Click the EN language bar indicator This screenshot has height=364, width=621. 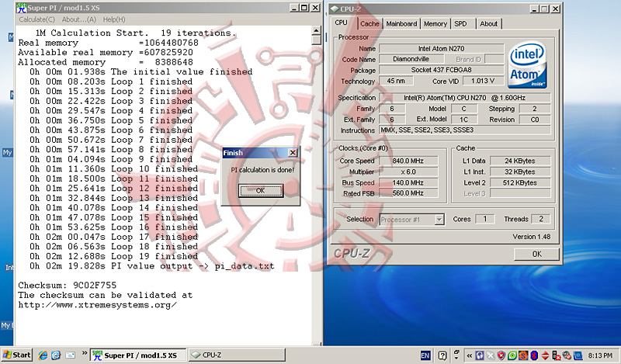point(425,355)
